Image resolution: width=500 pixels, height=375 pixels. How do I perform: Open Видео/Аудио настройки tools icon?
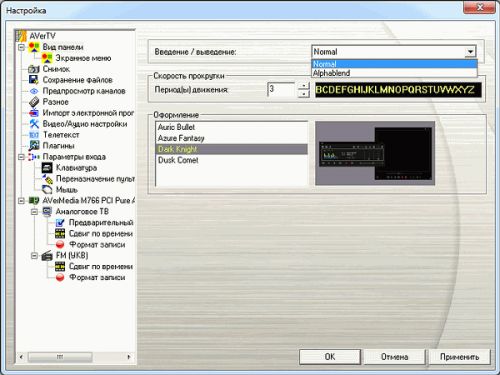pos(34,124)
